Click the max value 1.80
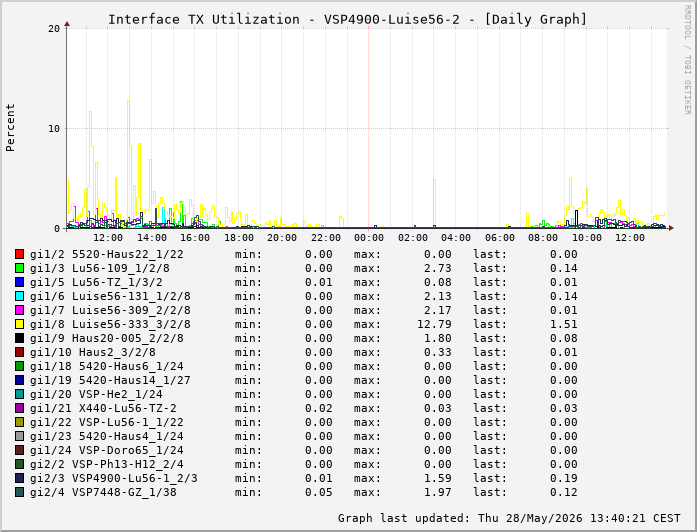 coord(438,338)
